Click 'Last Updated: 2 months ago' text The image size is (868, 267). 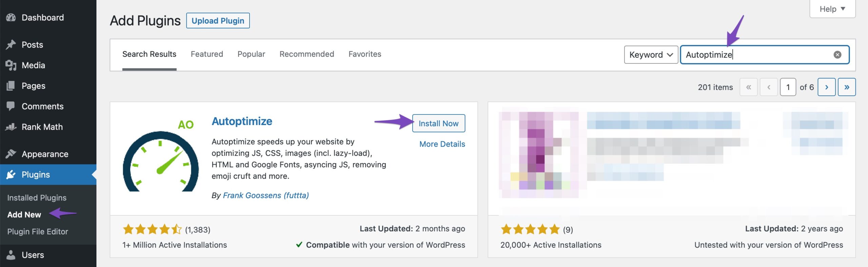click(412, 229)
